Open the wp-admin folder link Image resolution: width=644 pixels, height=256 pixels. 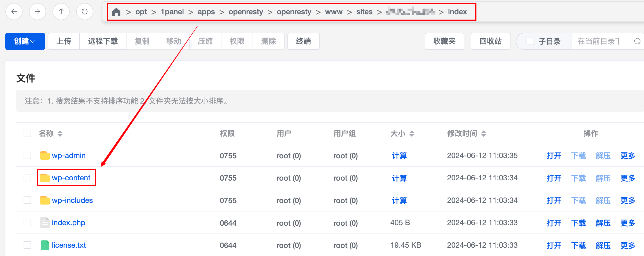click(x=69, y=155)
